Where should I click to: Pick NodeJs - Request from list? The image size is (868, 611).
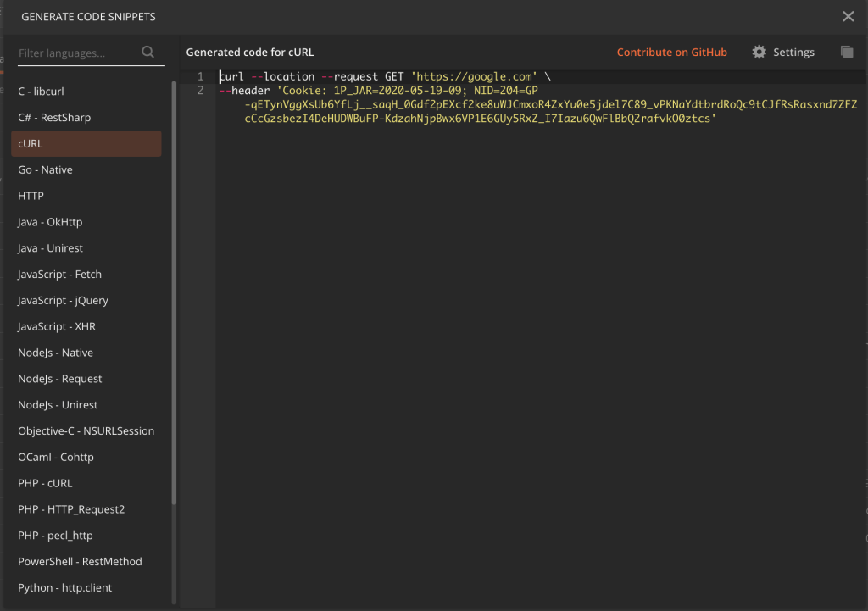[60, 379]
